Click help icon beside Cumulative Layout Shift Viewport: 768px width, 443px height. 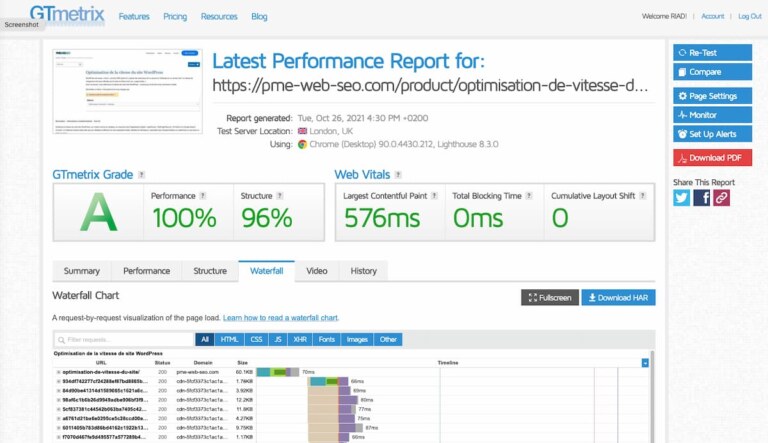[x=643, y=196]
